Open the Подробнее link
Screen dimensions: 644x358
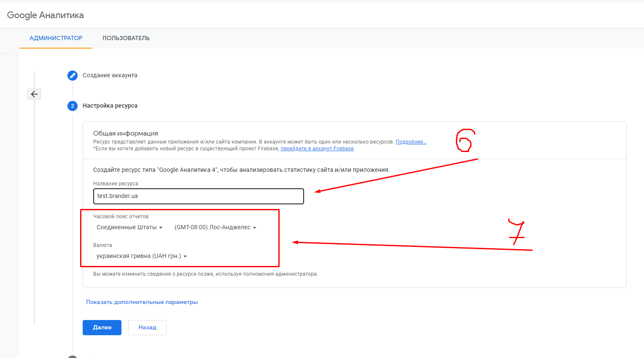[x=411, y=142]
